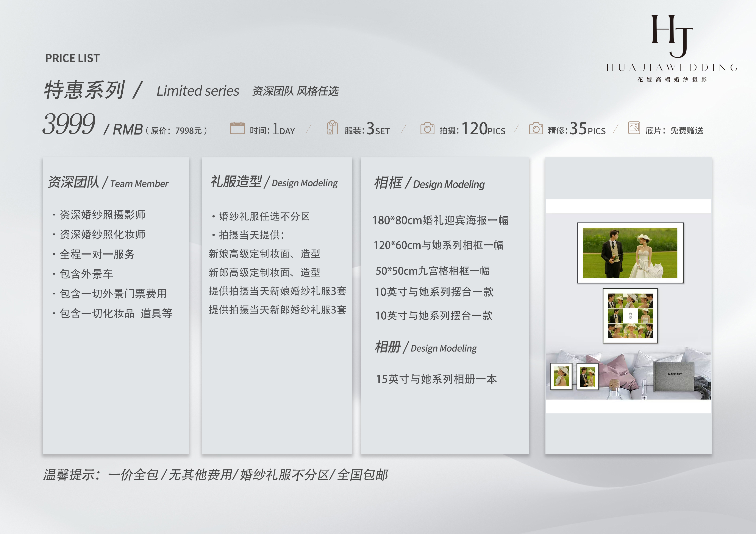This screenshot has height=534, width=756.
Task: Click the camera icon beside 精修
Action: click(x=536, y=128)
